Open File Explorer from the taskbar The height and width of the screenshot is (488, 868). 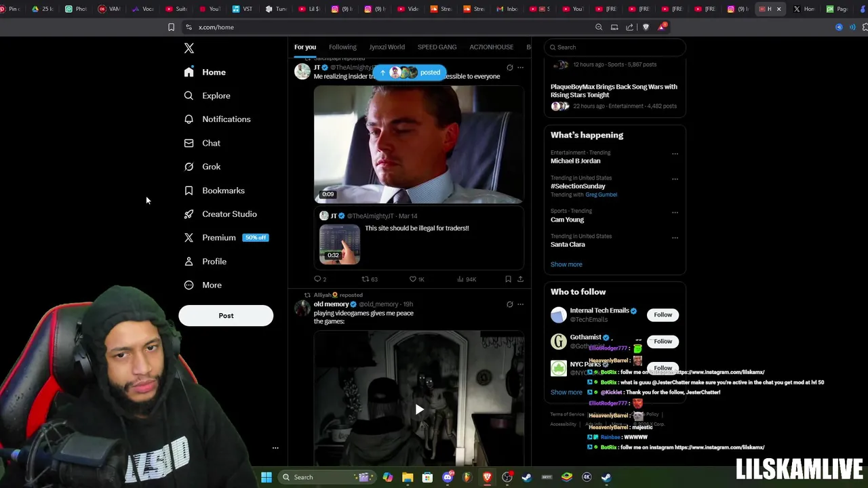click(x=408, y=477)
